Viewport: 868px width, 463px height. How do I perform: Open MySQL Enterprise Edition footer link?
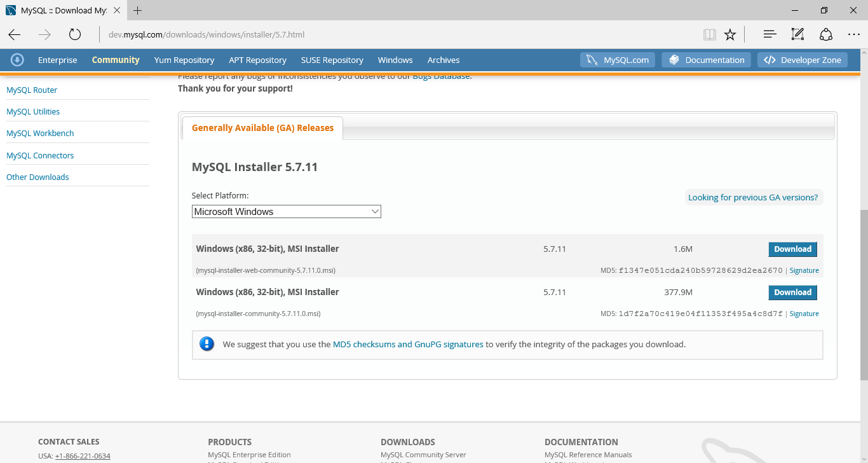point(249,455)
